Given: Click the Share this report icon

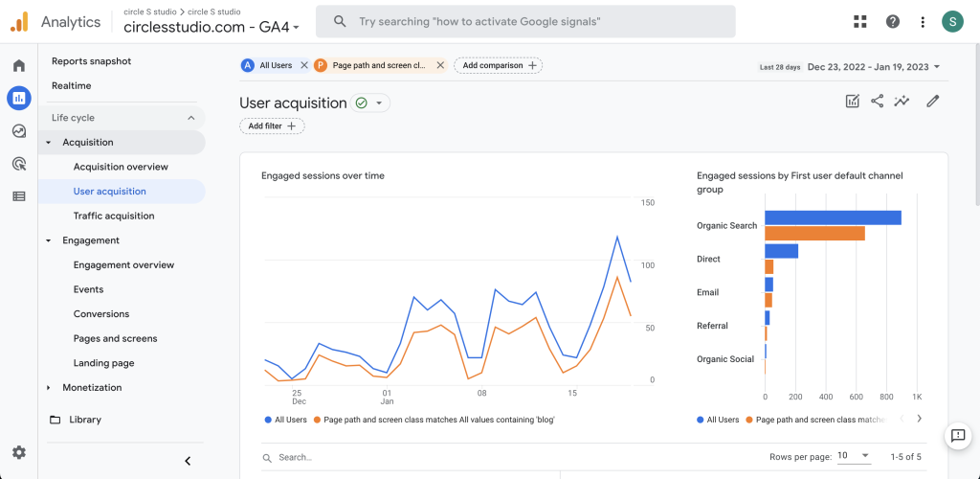Looking at the screenshot, I should (x=877, y=102).
